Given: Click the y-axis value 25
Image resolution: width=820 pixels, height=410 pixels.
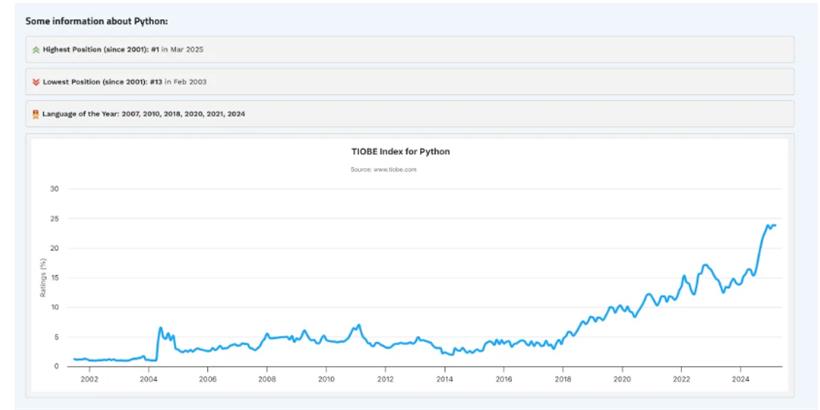Looking at the screenshot, I should [54, 219].
